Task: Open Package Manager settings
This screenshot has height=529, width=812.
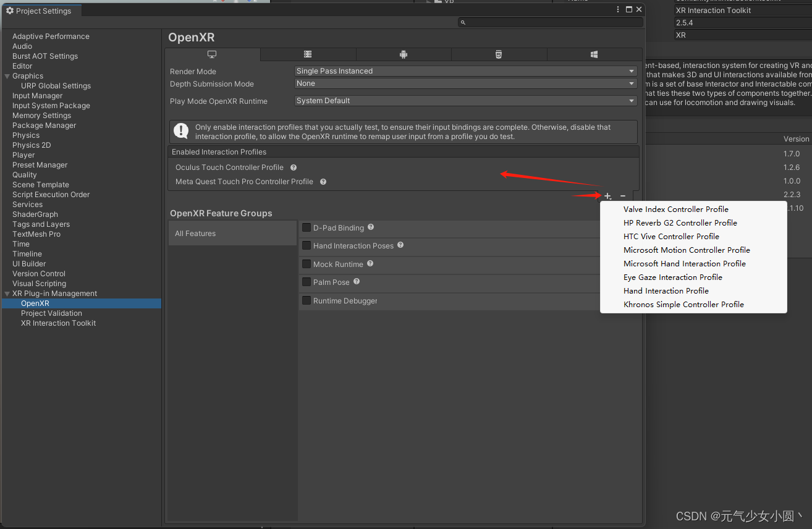Action: 44,125
